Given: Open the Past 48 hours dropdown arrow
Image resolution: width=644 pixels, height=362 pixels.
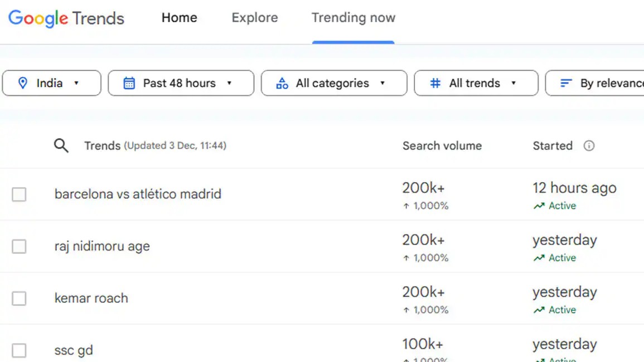Looking at the screenshot, I should (x=229, y=83).
